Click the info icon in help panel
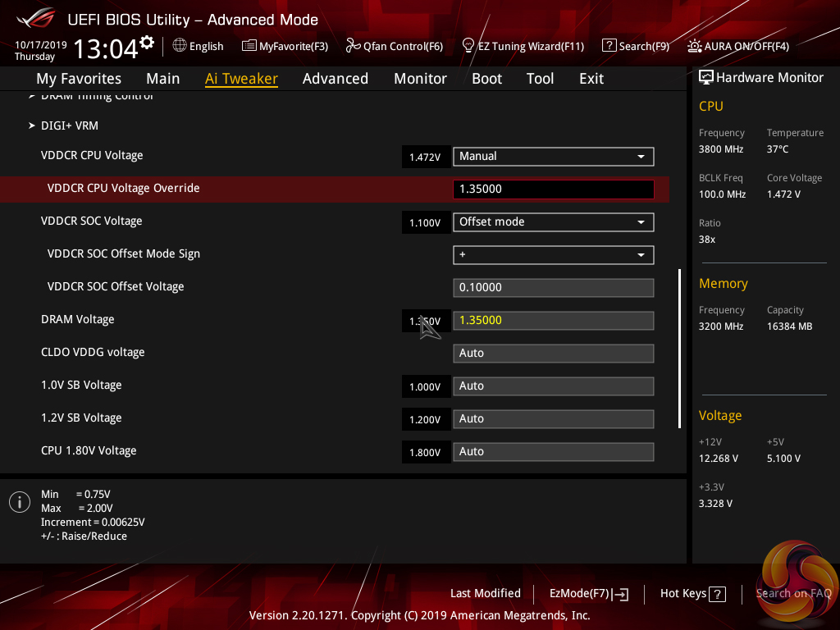This screenshot has height=630, width=840. (19, 502)
